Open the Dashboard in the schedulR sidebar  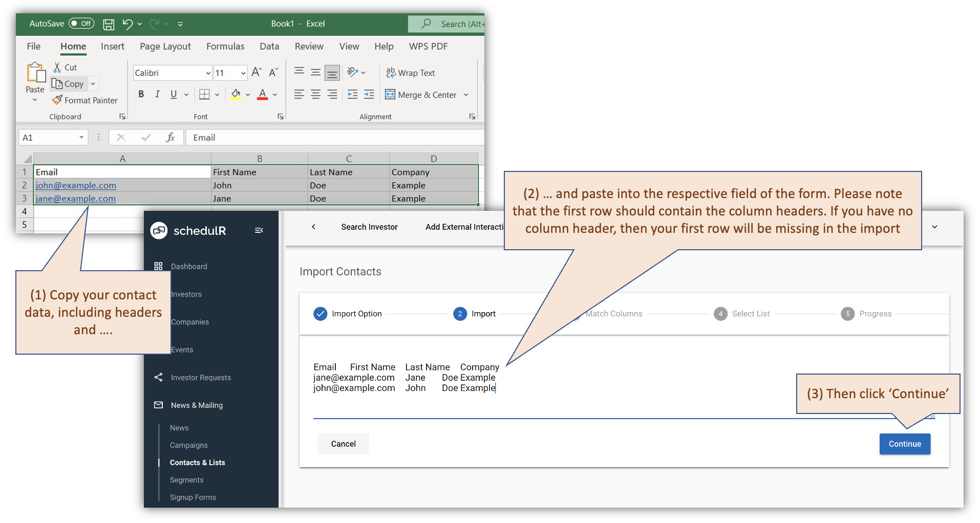click(x=189, y=266)
